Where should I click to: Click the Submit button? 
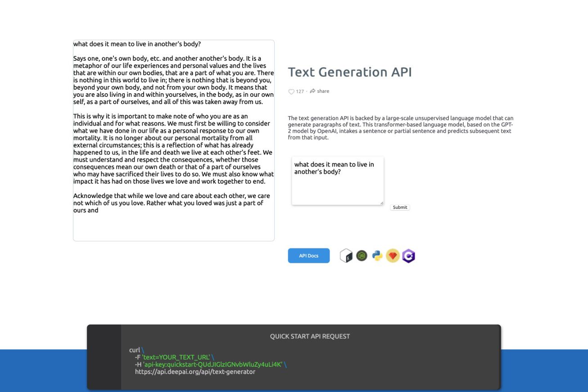coord(400,207)
